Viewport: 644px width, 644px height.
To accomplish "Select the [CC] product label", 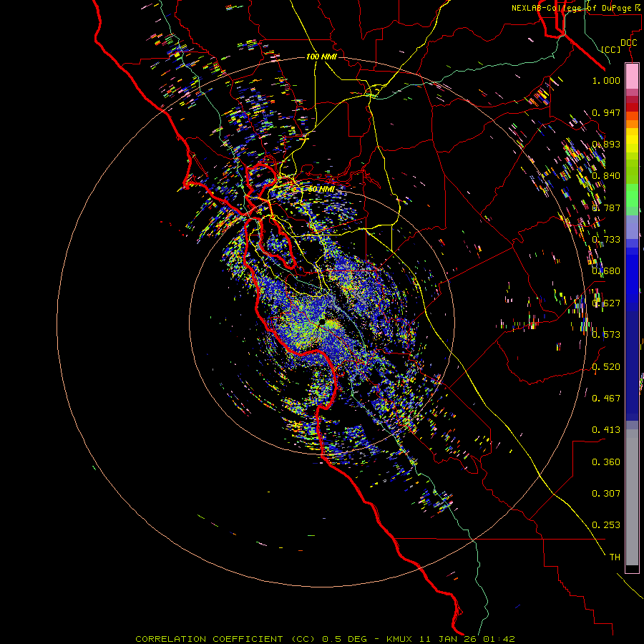I will pyautogui.click(x=611, y=49).
